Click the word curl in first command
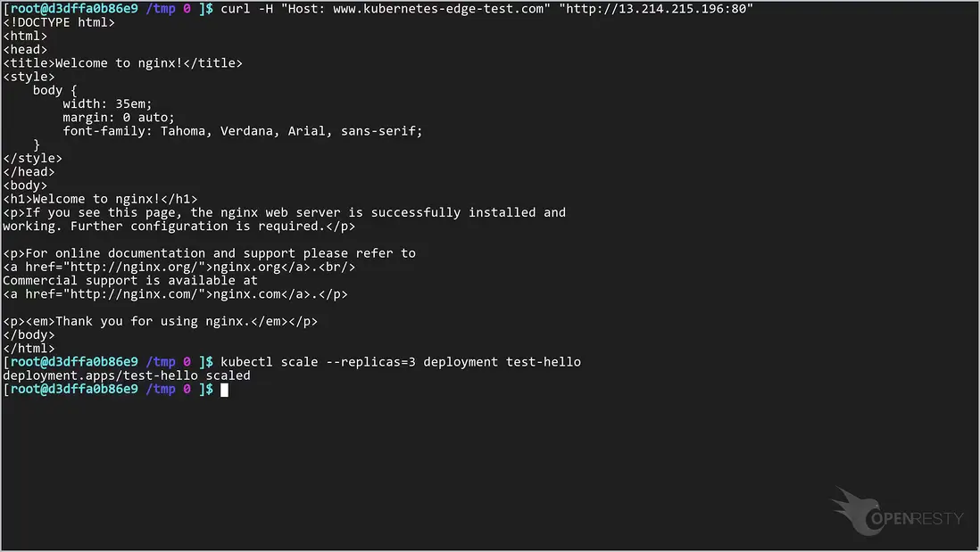This screenshot has height=552, width=980. tap(235, 8)
